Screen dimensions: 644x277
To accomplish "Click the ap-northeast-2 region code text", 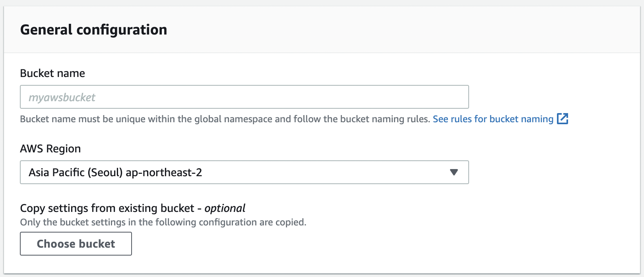I will [164, 172].
